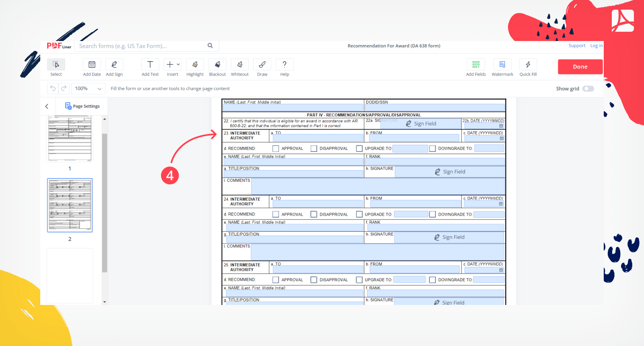Open calendar icon in section 23 DATE field
Viewport: 644px width, 346px height.
click(x=502, y=138)
